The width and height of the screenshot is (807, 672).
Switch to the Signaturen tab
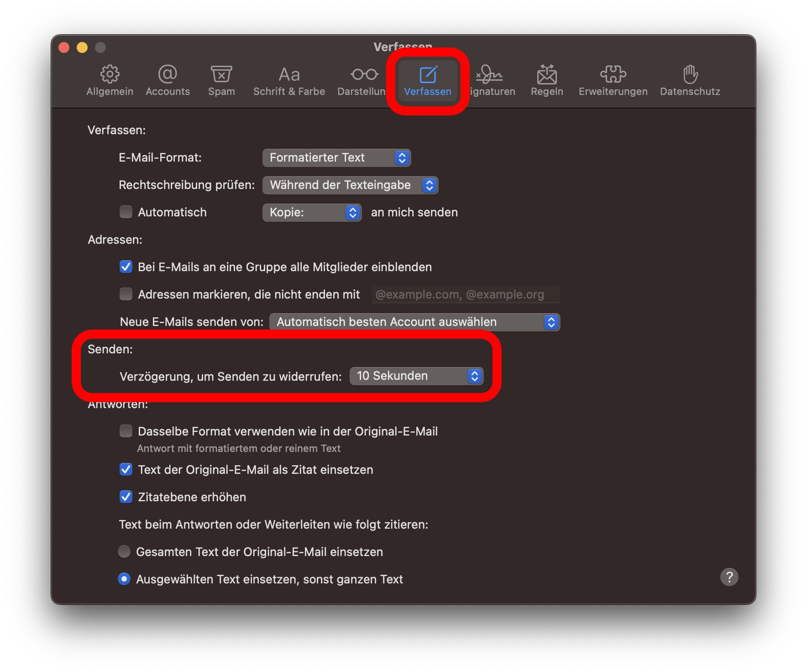pyautogui.click(x=491, y=80)
